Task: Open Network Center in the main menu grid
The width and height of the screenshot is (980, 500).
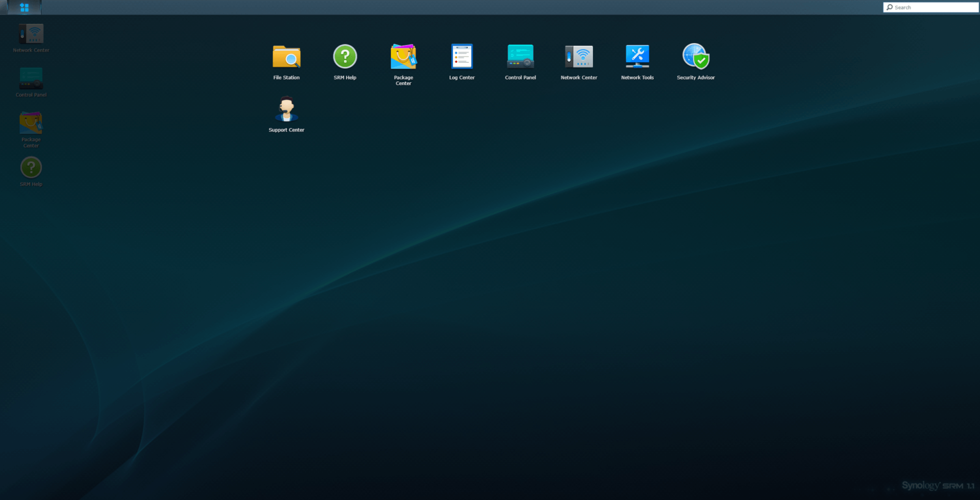Action: [x=579, y=57]
